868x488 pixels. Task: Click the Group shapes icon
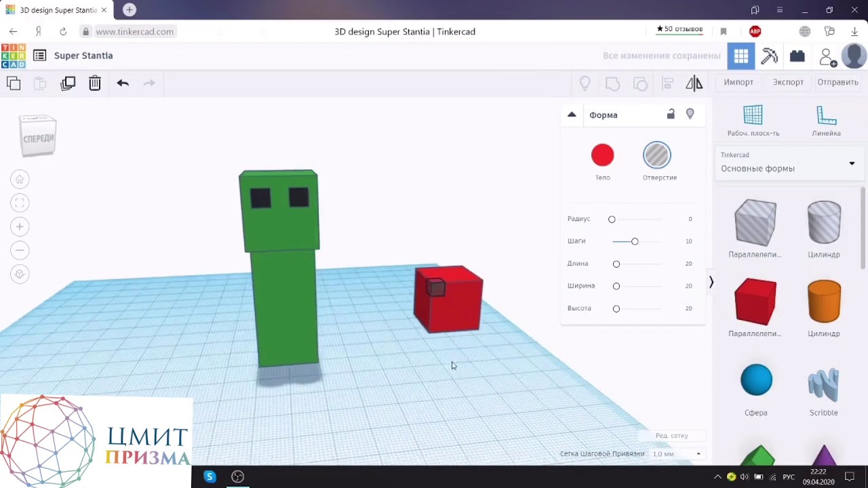pyautogui.click(x=612, y=83)
